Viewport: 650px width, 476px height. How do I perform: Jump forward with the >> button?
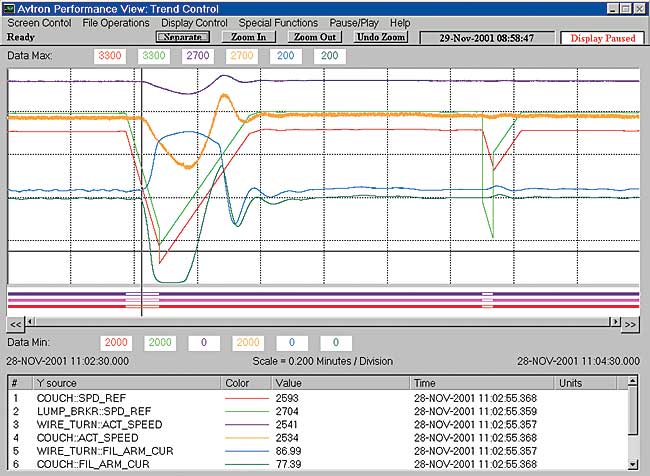click(630, 324)
